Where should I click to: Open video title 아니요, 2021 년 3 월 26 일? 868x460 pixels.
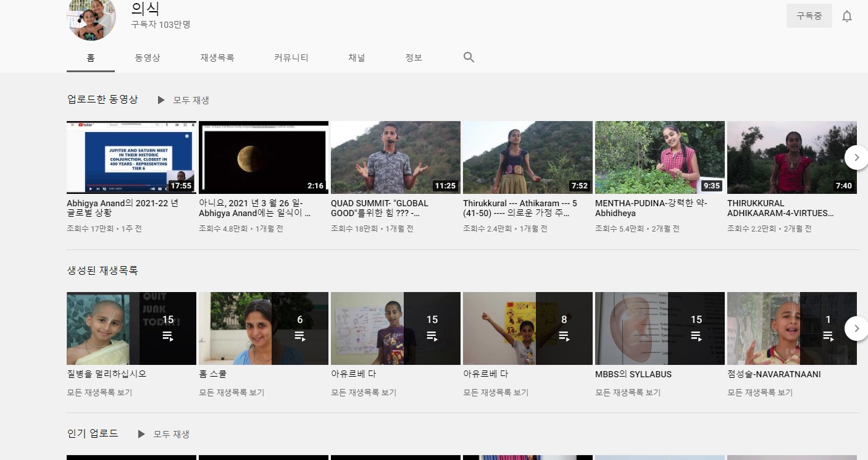(254, 208)
